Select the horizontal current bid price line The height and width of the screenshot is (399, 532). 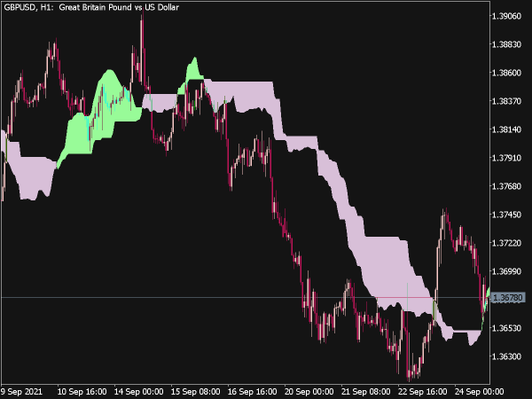(x=245, y=298)
